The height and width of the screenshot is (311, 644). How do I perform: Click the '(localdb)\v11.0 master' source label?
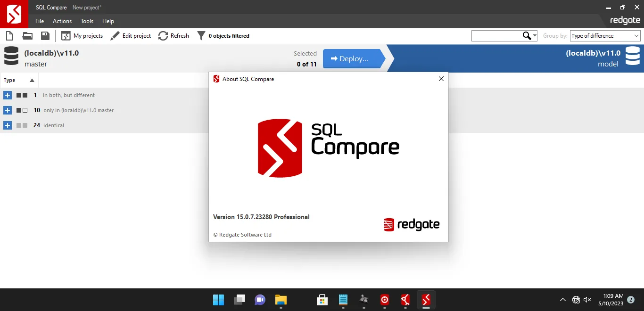52,58
